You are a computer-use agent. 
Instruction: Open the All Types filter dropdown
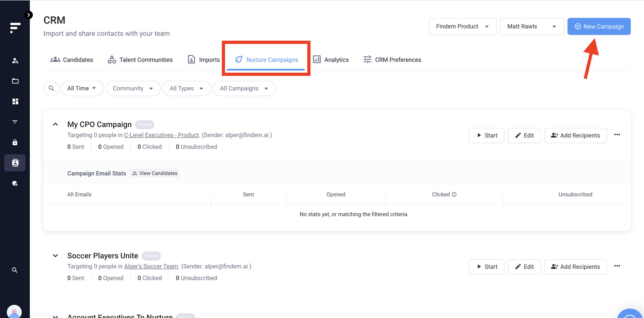click(187, 88)
